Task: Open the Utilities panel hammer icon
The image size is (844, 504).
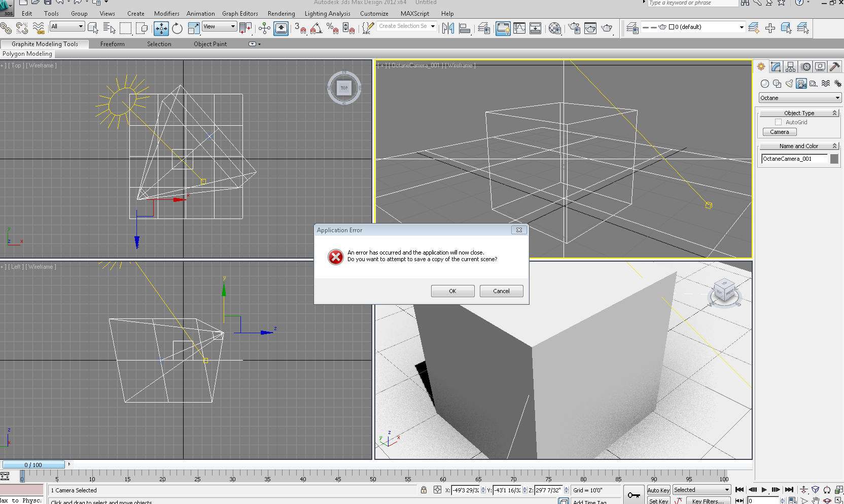Action: (x=834, y=67)
